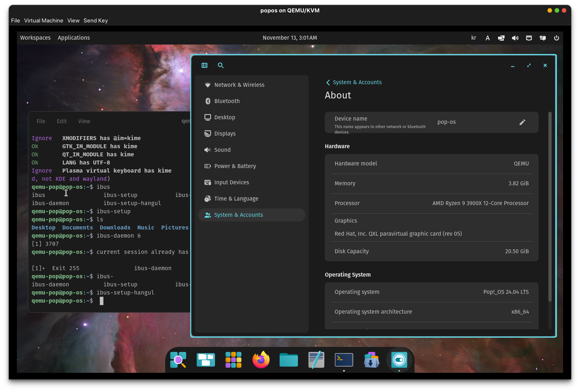
Task: Click the Sound speaker icon in sidebar
Action: (207, 150)
